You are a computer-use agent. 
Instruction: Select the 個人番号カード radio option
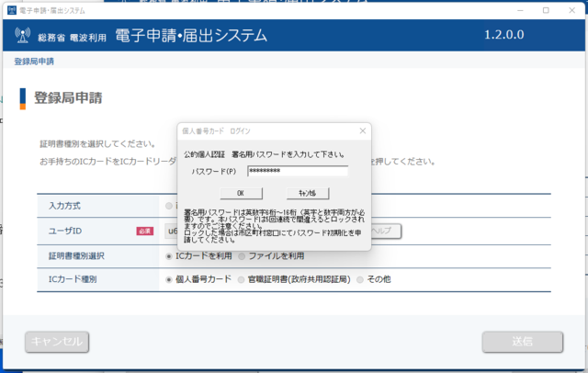point(169,279)
